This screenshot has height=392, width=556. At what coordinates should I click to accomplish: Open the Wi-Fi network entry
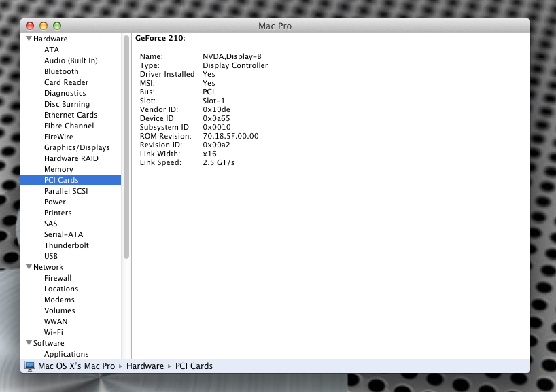54,332
